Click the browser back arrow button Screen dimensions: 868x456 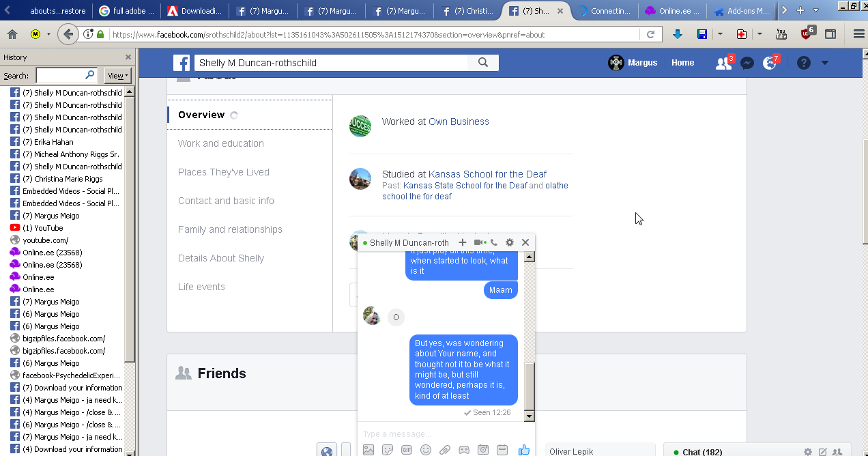coord(68,34)
